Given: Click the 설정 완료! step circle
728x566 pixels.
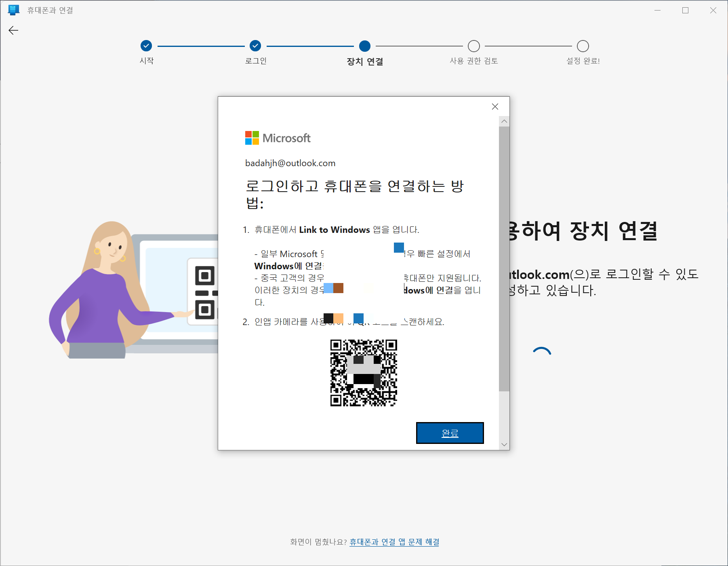Looking at the screenshot, I should [x=583, y=46].
